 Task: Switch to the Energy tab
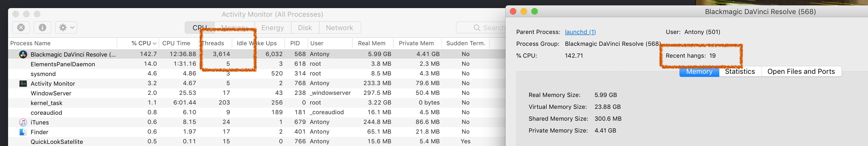coord(273,28)
